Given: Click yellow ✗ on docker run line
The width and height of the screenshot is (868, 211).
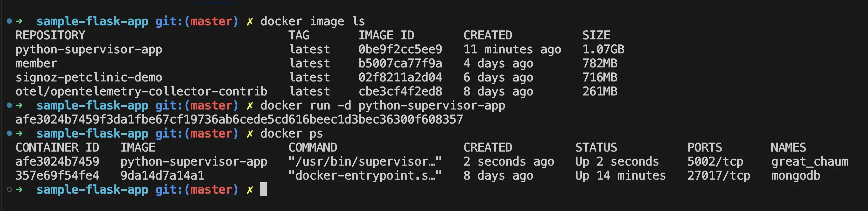Looking at the screenshot, I should point(250,106).
